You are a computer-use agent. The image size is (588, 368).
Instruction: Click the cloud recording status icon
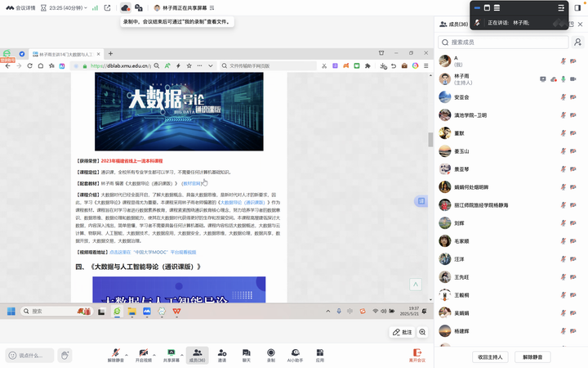tap(126, 8)
